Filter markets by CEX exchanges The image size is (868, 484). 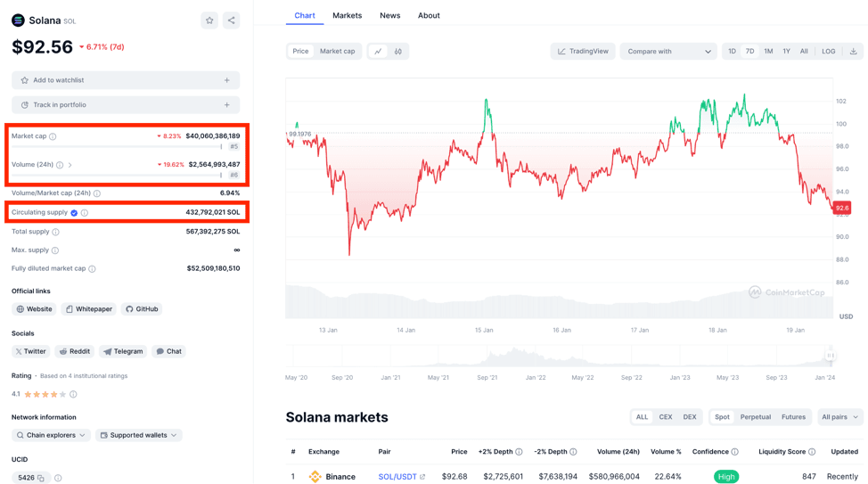coord(666,417)
